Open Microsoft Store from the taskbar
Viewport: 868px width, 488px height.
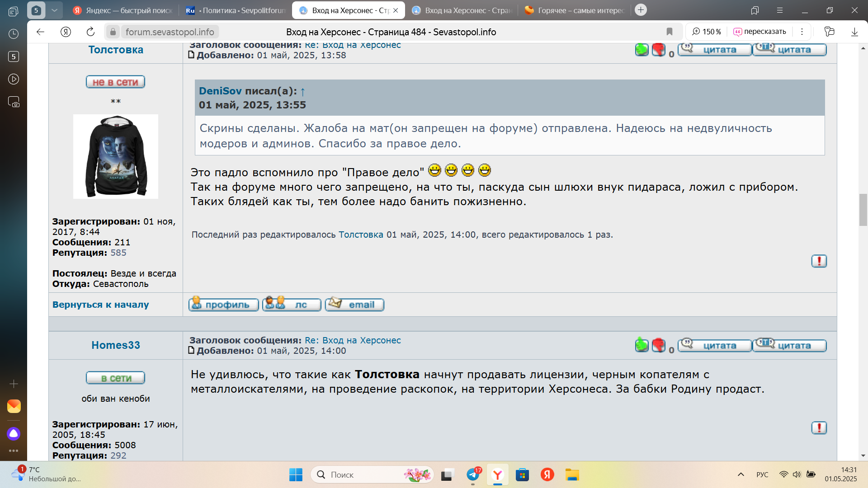522,475
